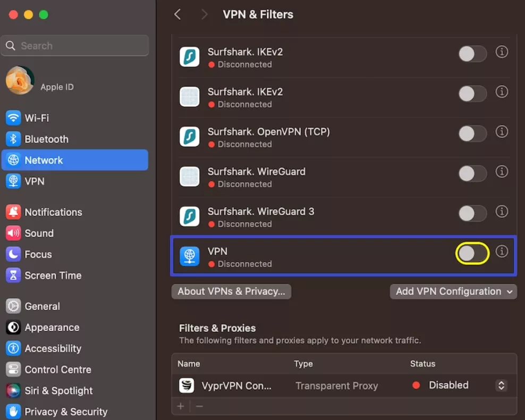Click the Apple ID profile picture
The width and height of the screenshot is (525, 420).
point(20,80)
